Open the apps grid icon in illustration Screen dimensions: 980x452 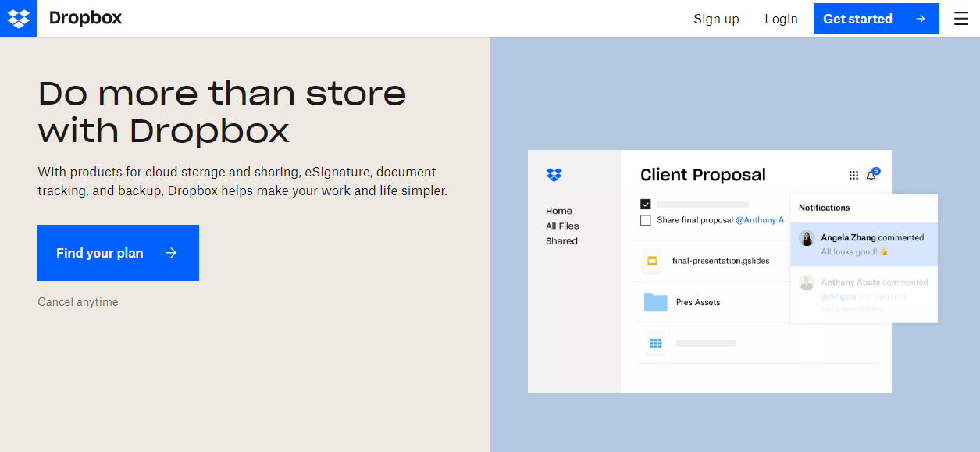[853, 176]
